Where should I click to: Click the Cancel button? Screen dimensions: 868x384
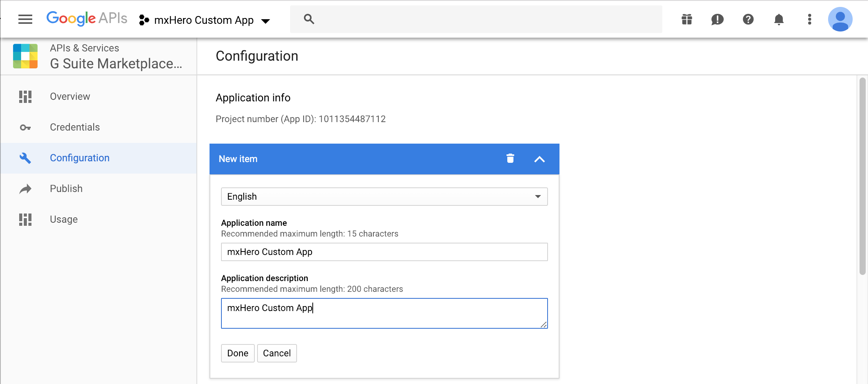[277, 353]
